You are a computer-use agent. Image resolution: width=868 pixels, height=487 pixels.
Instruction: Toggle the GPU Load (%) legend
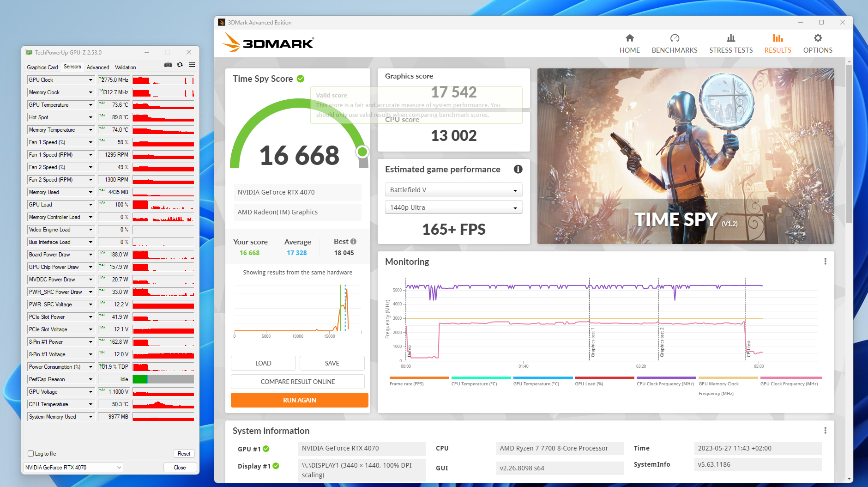(604, 382)
